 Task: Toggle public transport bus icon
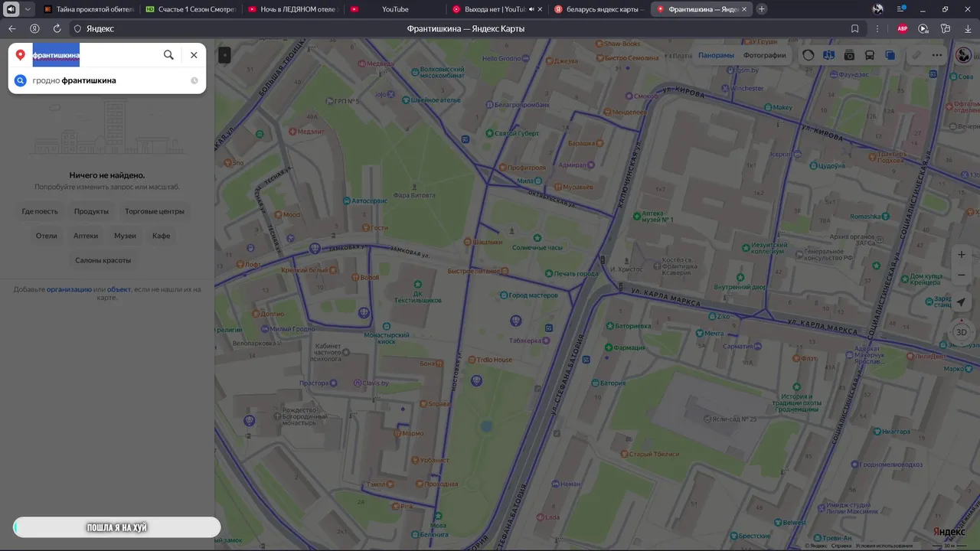click(870, 55)
